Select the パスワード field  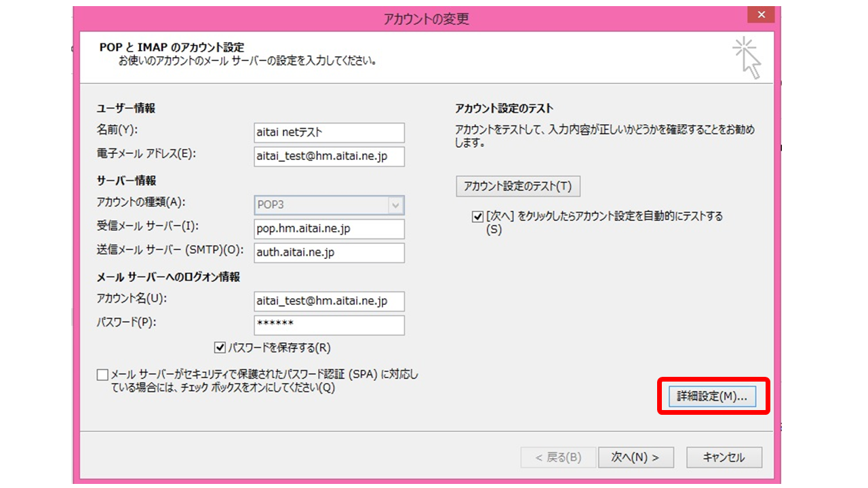point(329,325)
